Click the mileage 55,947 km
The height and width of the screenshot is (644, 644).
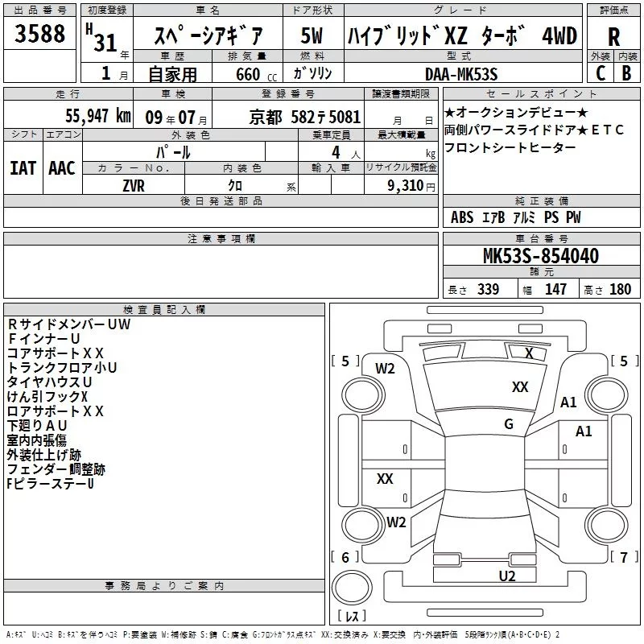coord(98,116)
